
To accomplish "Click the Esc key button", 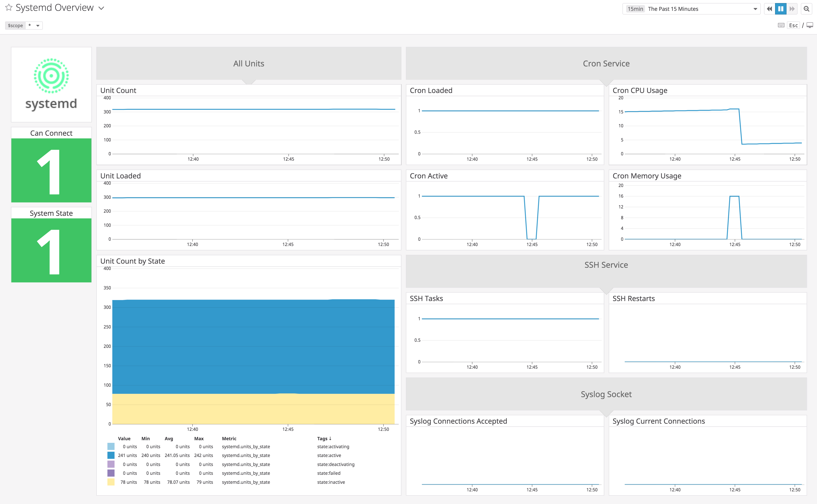I will pos(793,25).
